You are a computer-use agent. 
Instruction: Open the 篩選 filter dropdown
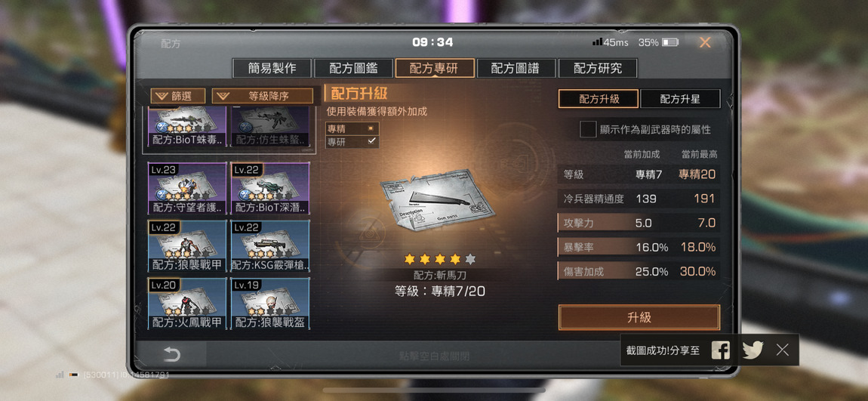click(x=177, y=96)
